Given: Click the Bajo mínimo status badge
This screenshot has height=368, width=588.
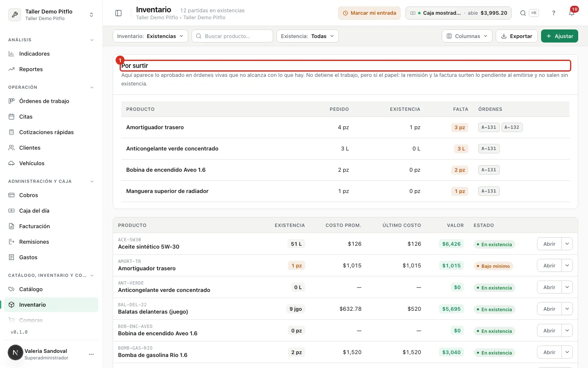Looking at the screenshot, I should (x=493, y=266).
